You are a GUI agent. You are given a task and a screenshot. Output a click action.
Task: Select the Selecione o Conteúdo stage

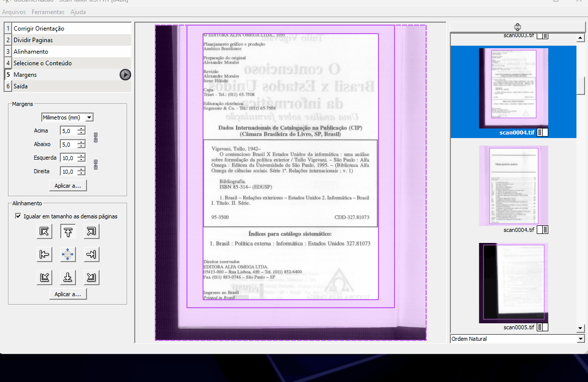tap(68, 63)
